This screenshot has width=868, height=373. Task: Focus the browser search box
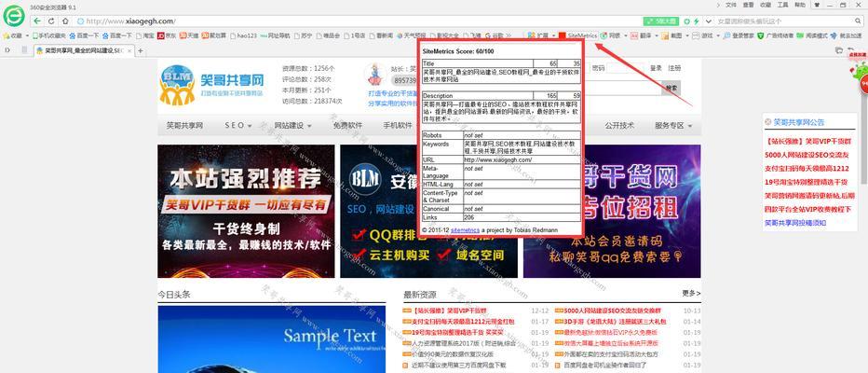783,21
